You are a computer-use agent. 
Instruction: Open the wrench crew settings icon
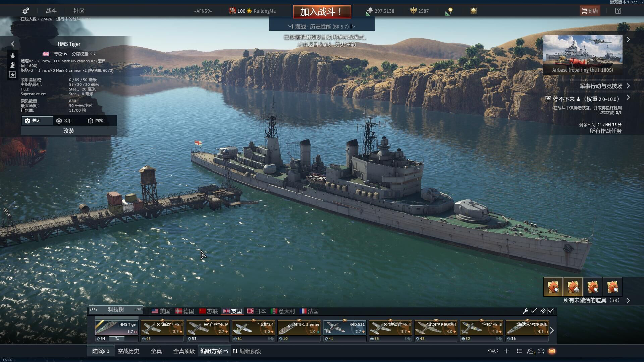pos(526,311)
